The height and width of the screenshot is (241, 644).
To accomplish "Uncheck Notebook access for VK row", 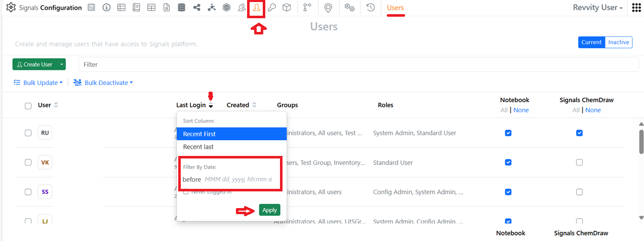I will tap(508, 163).
